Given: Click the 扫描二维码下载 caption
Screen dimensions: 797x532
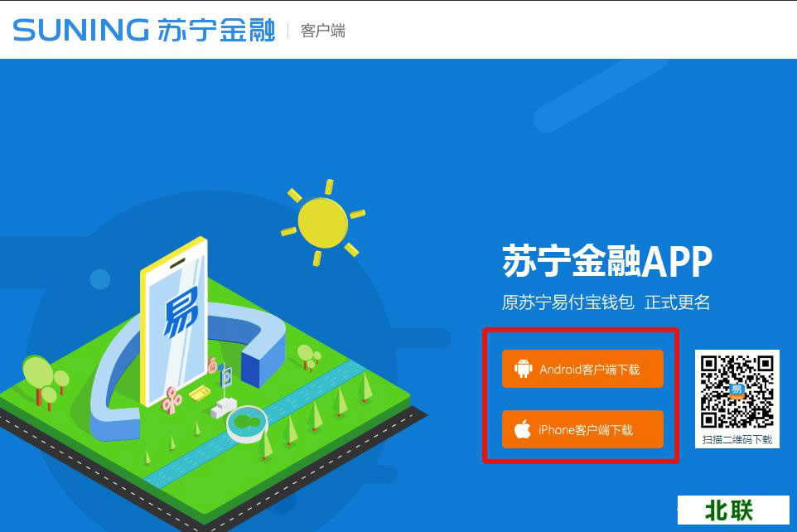Looking at the screenshot, I should 737,439.
